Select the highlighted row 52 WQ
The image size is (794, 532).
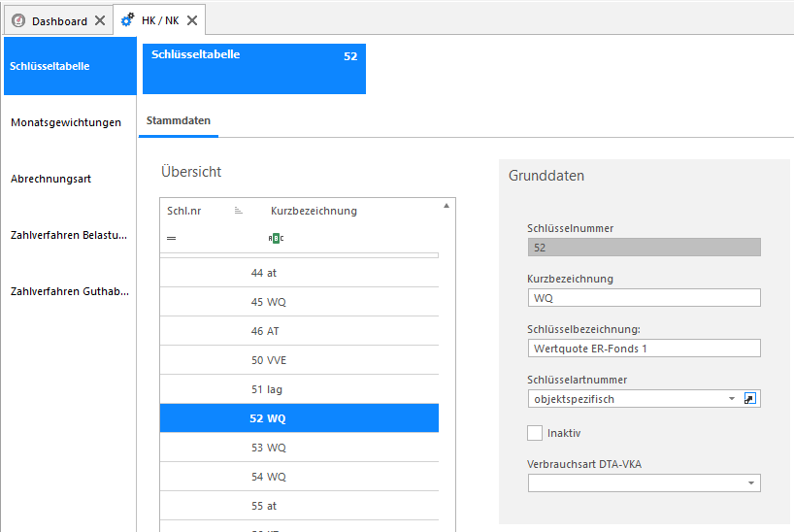click(x=299, y=418)
